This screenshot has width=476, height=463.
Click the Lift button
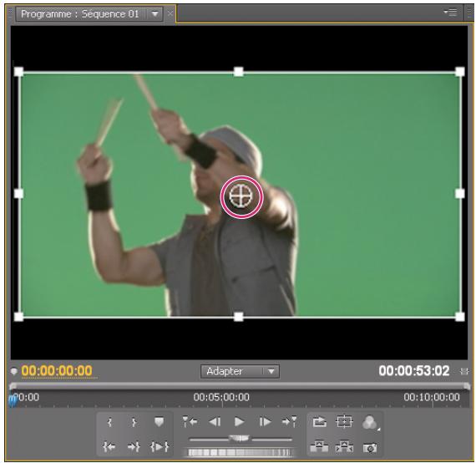coord(319,447)
